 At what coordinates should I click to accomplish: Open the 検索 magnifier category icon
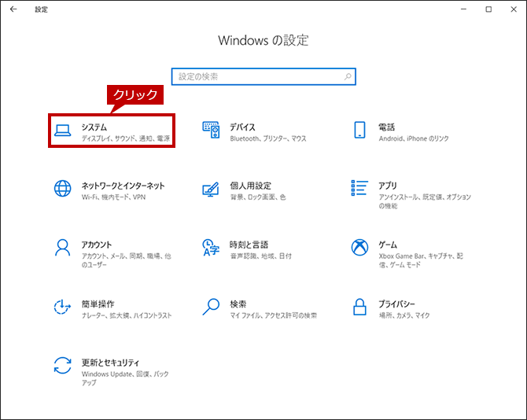(x=211, y=307)
